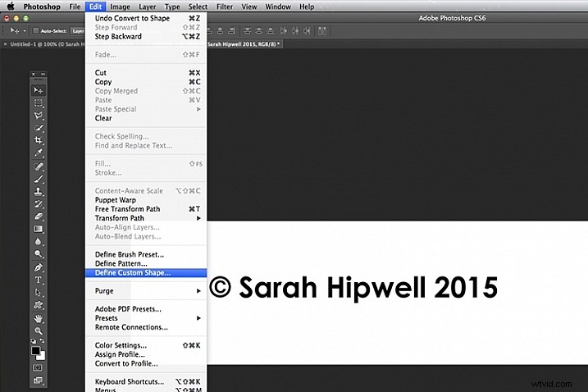This screenshot has height=392, width=588.
Task: Click the background color swatch
Action: [x=42, y=357]
